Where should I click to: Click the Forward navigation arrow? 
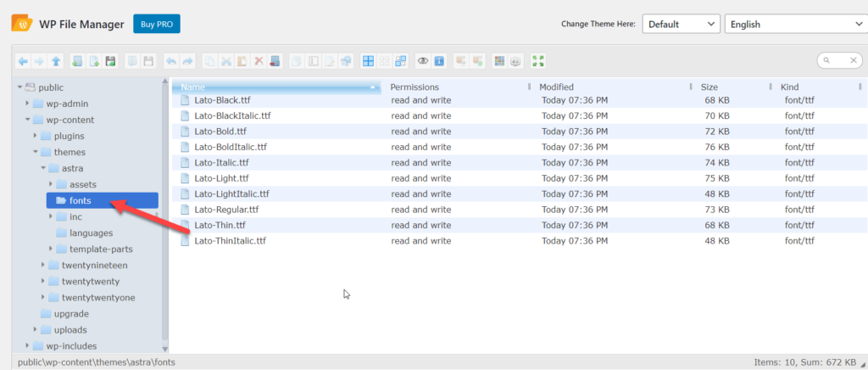coord(39,61)
